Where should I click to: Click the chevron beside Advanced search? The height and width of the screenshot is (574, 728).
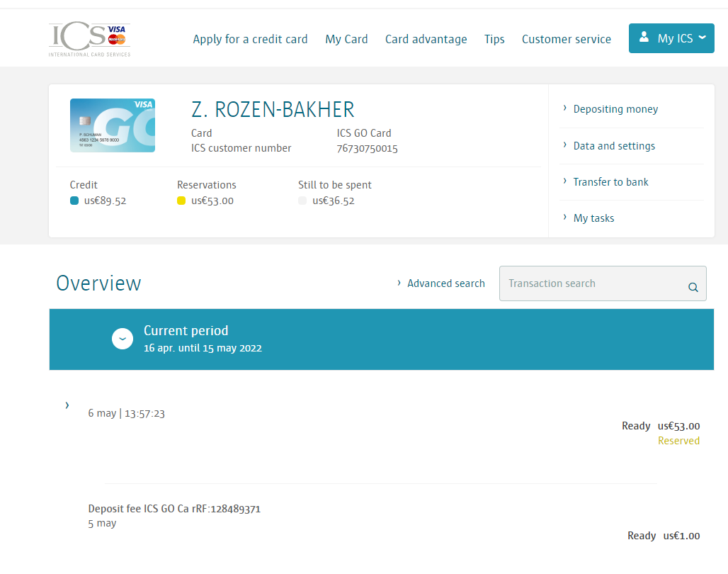click(399, 283)
